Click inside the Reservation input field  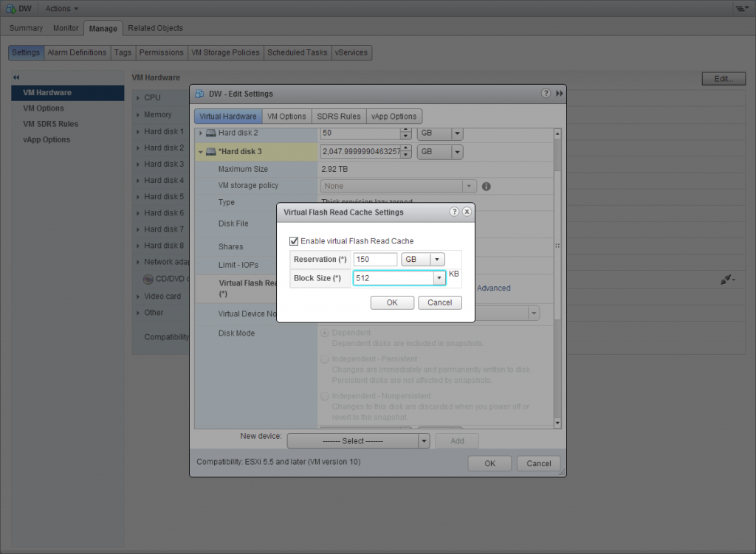point(374,259)
